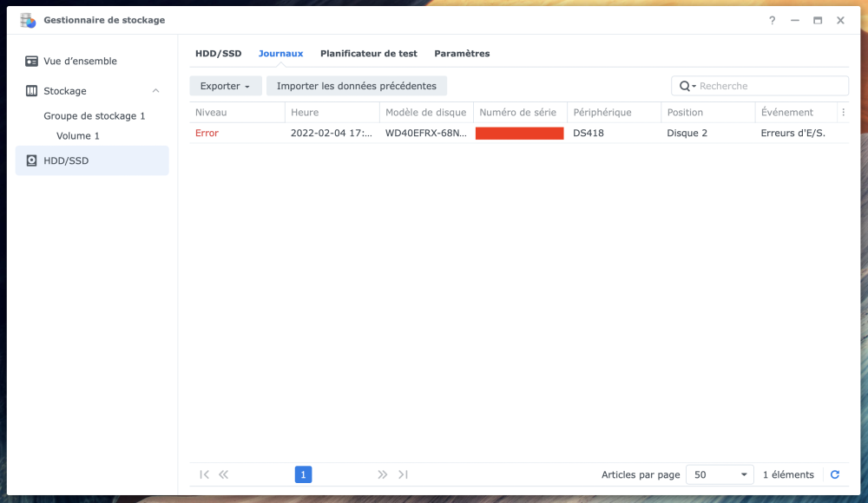Click the DS418 device cell

pyautogui.click(x=588, y=133)
